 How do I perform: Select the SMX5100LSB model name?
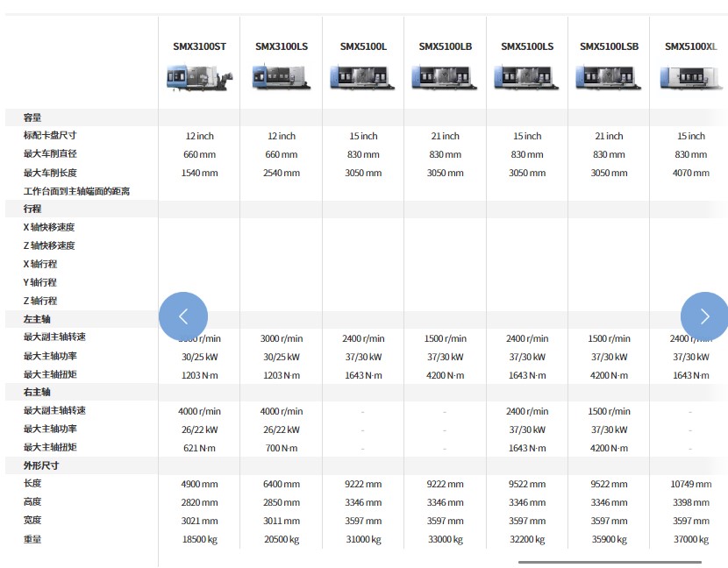point(609,46)
